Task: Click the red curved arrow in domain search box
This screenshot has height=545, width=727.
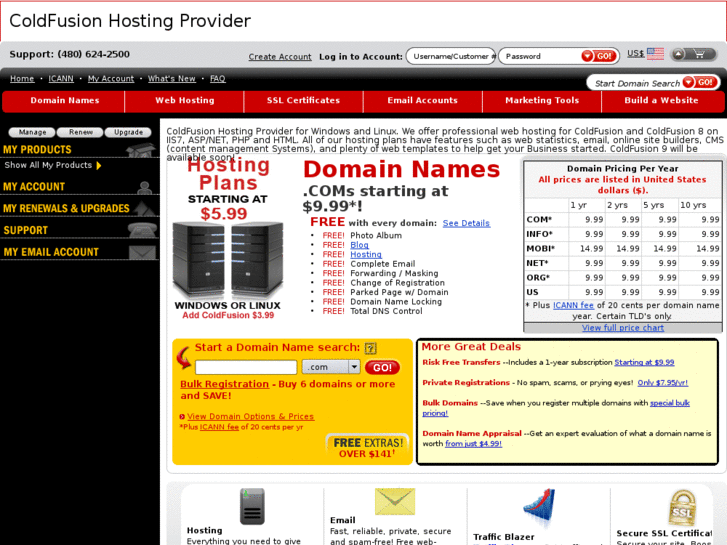Action: pos(184,358)
